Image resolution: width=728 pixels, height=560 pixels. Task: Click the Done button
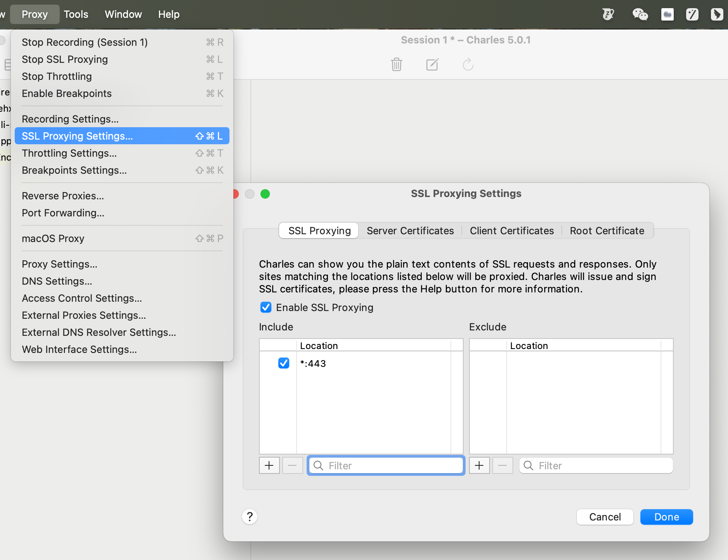coord(667,517)
